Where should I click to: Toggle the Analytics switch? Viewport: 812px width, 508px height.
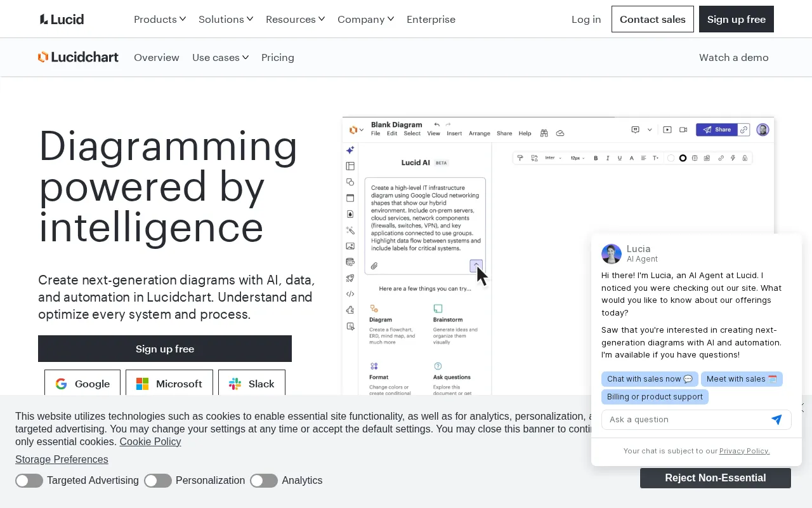point(264,481)
